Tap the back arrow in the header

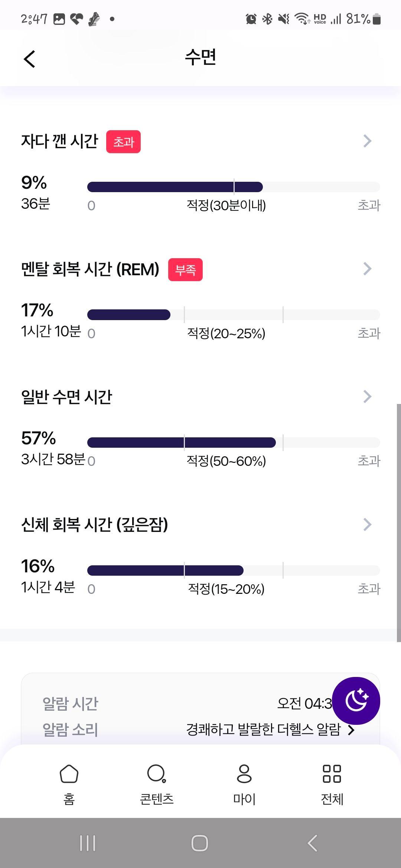(29, 59)
